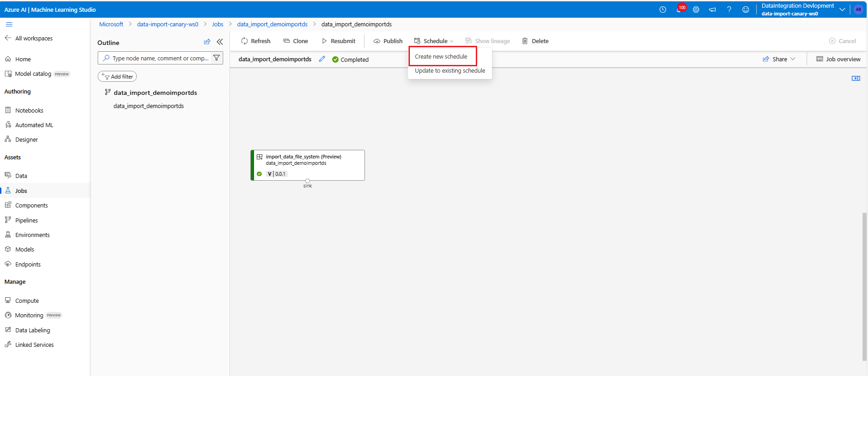Click the pencil icon to rename job
This screenshot has height=444, width=868.
click(x=322, y=59)
